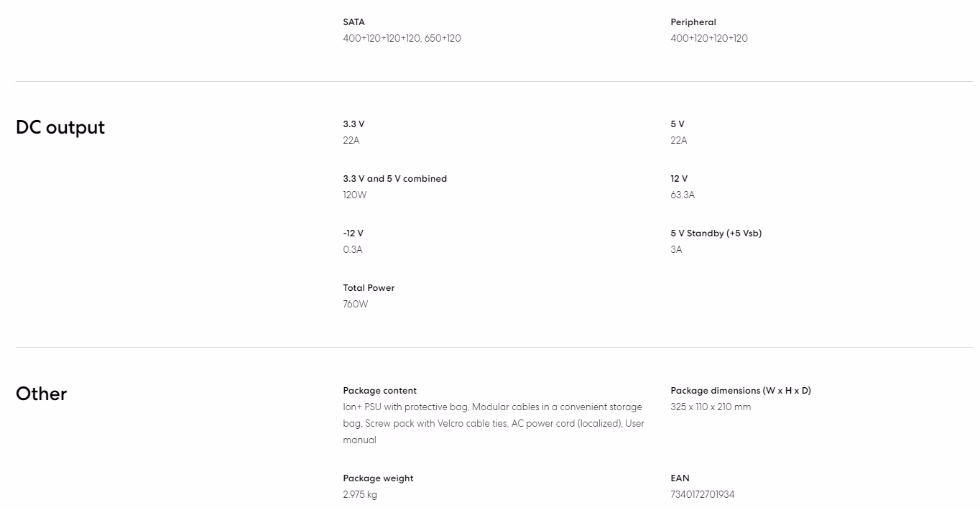Click the 120W combined power value
This screenshot has height=510, width=980.
(354, 195)
